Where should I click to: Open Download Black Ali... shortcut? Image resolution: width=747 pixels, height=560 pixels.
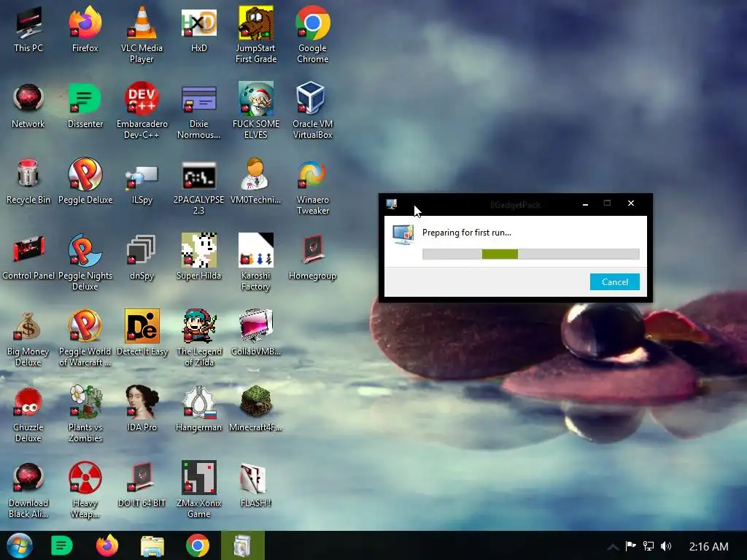coord(28,489)
